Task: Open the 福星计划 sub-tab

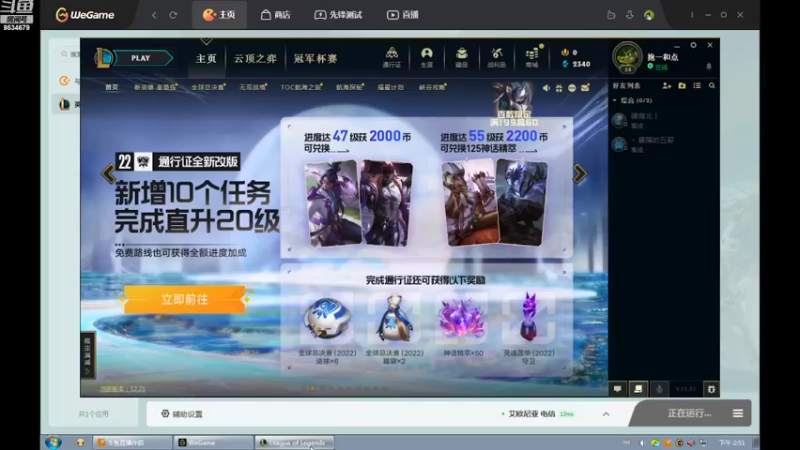Action: pos(390,87)
